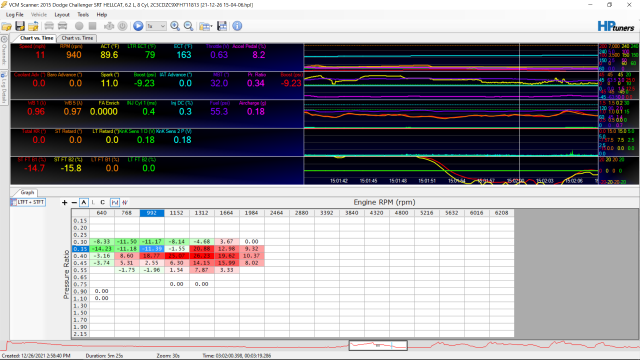Click the ST FT B1 value -14.7

34,168
